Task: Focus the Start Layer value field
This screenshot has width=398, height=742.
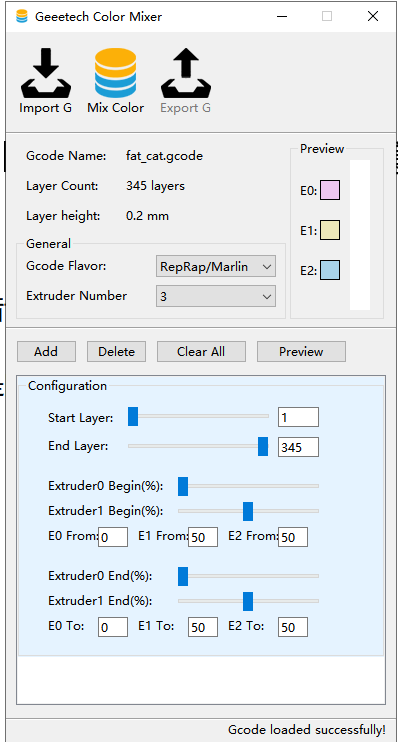Action: (x=298, y=417)
